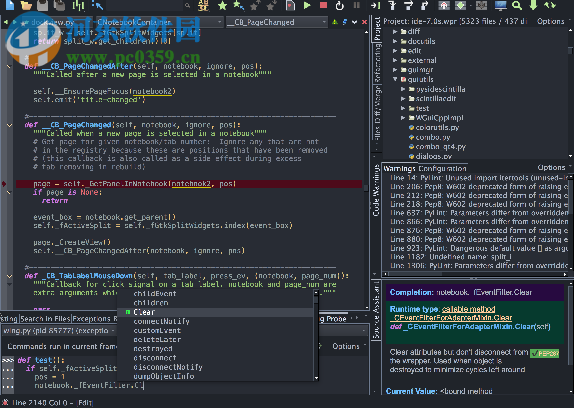Click the star-with-arrow bookmark icon
The height and width of the screenshot is (408, 574).
point(239,5)
